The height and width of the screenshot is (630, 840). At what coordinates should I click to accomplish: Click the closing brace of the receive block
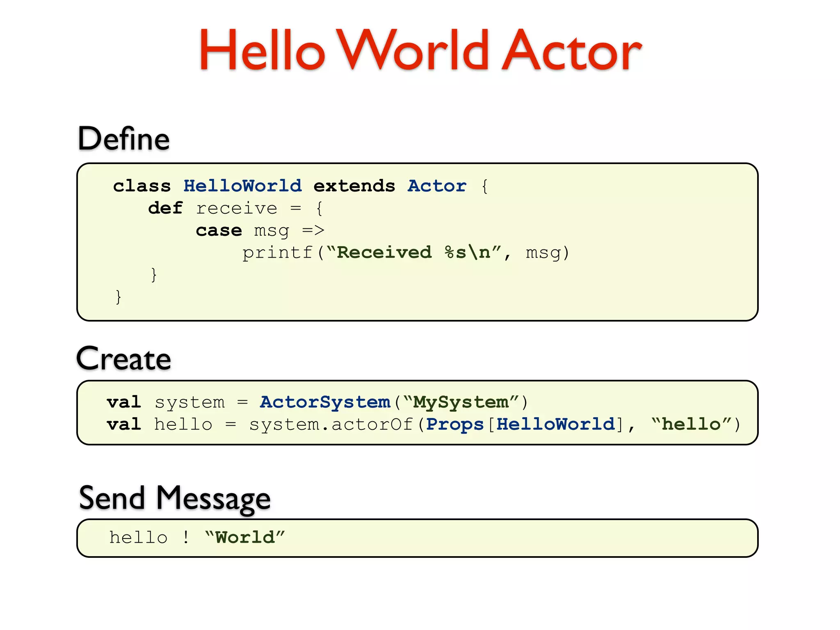(x=154, y=274)
